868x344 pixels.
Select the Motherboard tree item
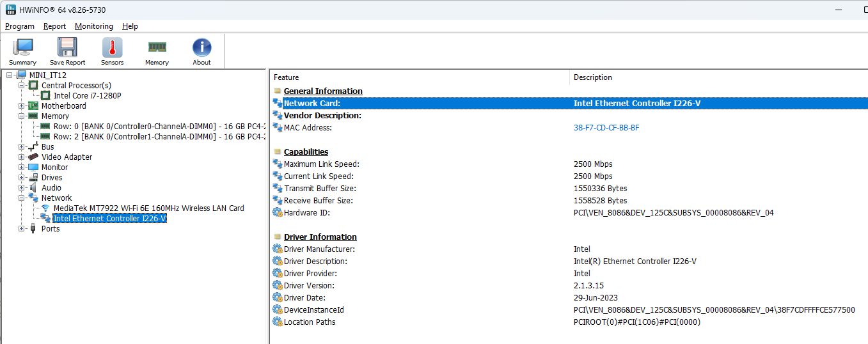point(64,106)
